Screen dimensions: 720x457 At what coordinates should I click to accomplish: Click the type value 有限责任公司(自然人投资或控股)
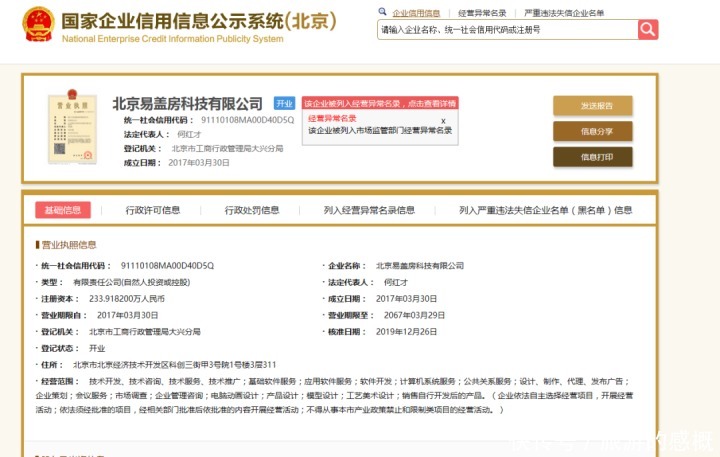coord(132,282)
